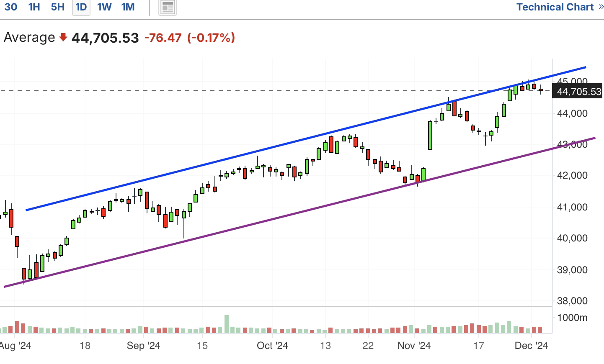Click the Nov '24 date label
The image size is (604, 364).
click(x=414, y=346)
